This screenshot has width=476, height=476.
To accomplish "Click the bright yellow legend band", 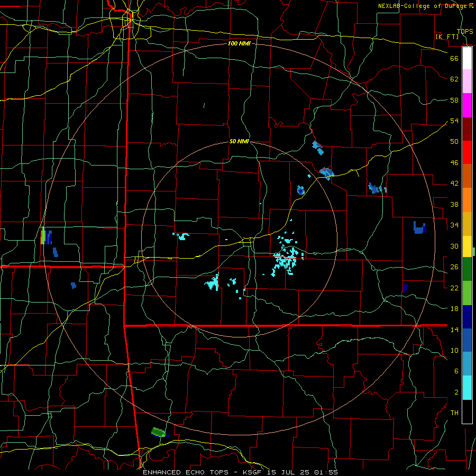I will (x=467, y=246).
